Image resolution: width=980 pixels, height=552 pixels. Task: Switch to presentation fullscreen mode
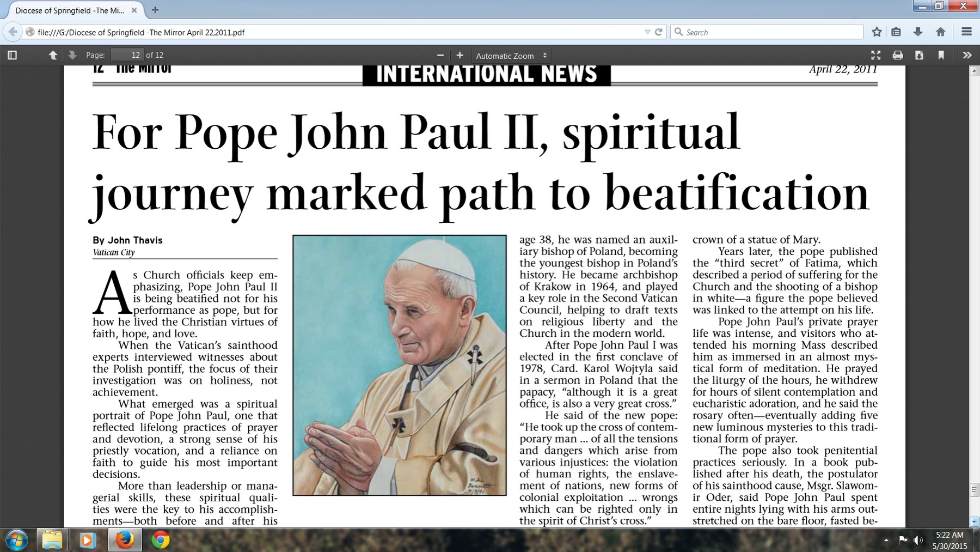coord(875,55)
